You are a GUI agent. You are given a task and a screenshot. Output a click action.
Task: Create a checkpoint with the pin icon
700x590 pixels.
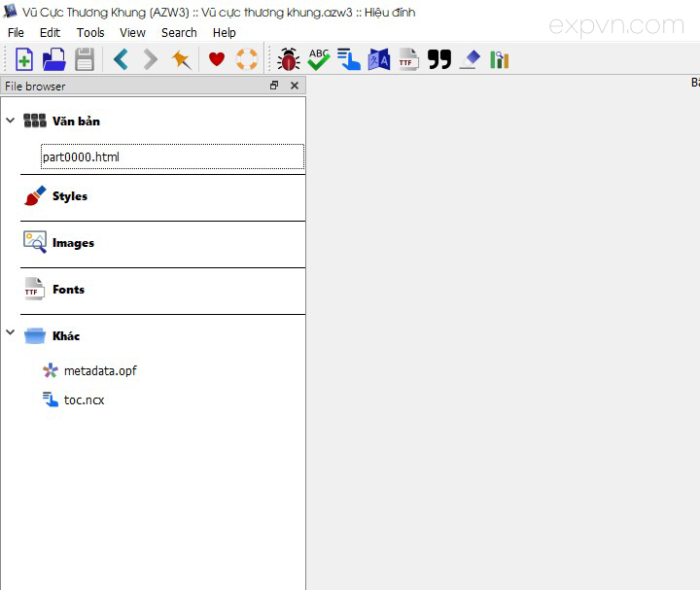[x=181, y=60]
